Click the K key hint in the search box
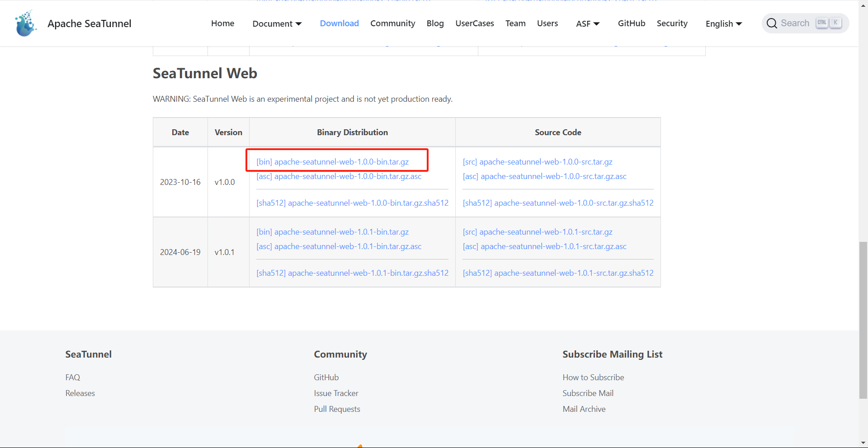The width and height of the screenshot is (868, 448). pyautogui.click(x=835, y=23)
